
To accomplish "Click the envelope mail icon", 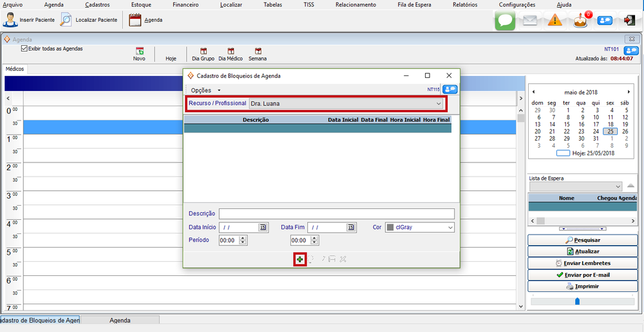I will pos(529,21).
